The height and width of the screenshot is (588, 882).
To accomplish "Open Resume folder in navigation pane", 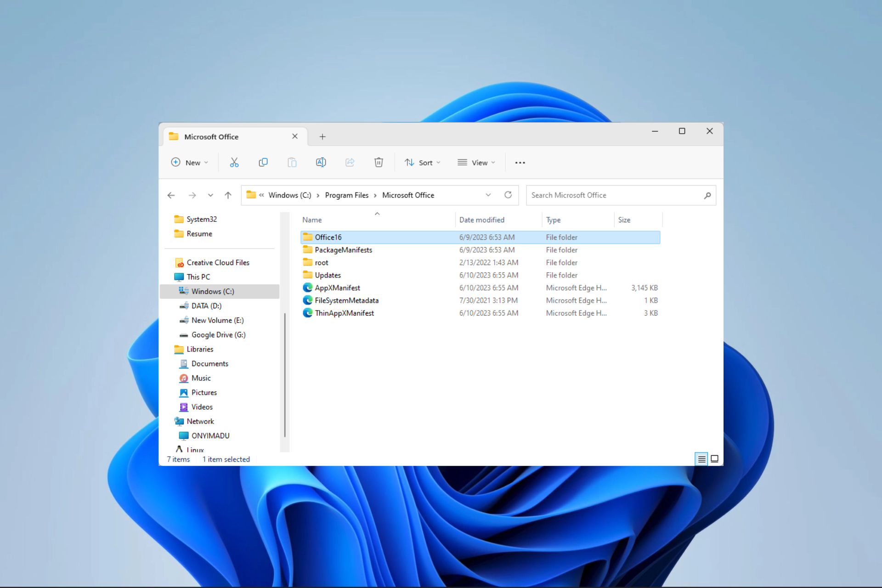I will point(199,234).
